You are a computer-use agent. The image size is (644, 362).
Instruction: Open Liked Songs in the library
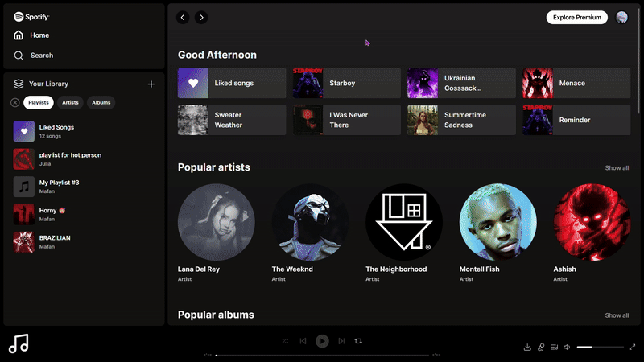pos(85,131)
